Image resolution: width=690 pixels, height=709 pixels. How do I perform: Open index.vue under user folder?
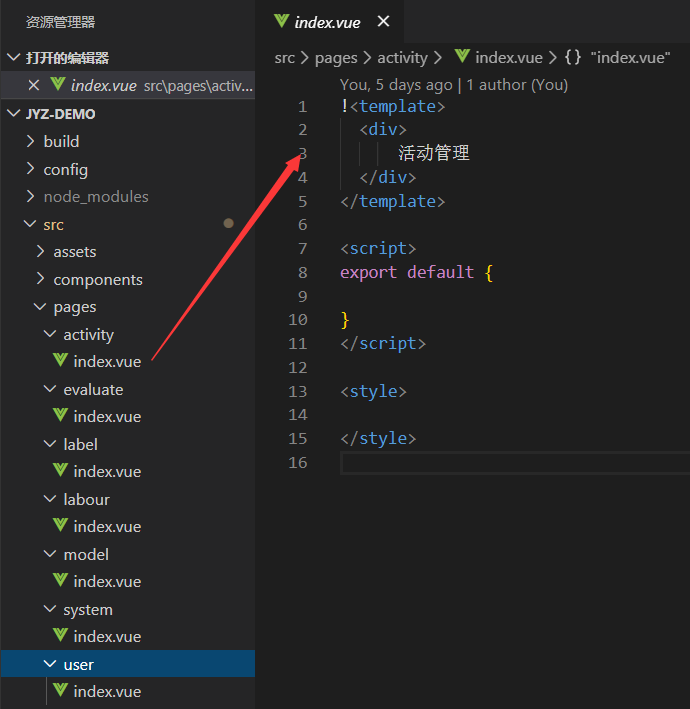107,691
